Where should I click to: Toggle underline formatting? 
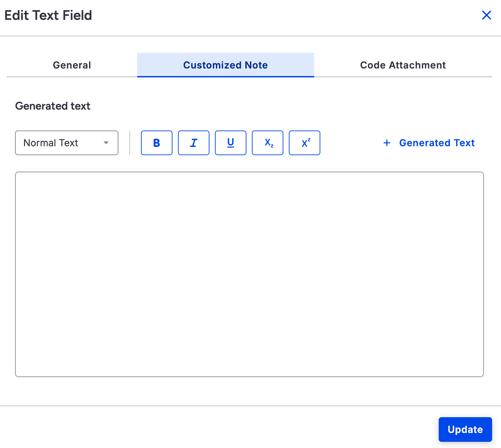coord(231,143)
